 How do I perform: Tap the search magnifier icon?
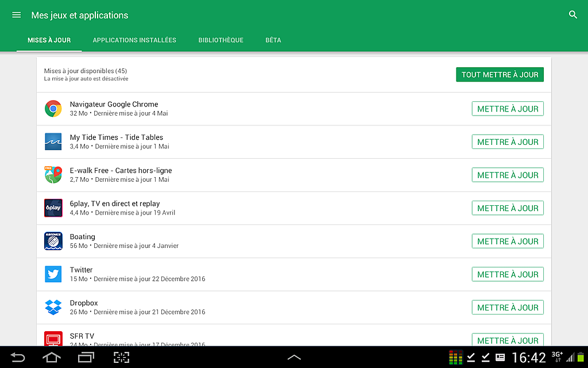(x=572, y=15)
